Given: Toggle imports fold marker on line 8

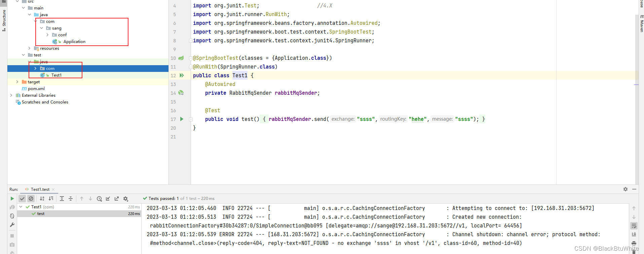Looking at the screenshot, I should click(x=191, y=41).
